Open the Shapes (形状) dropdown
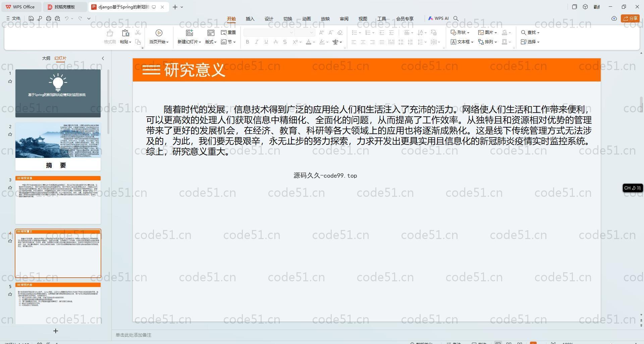Viewport: 644px width, 344px height. 460,33
